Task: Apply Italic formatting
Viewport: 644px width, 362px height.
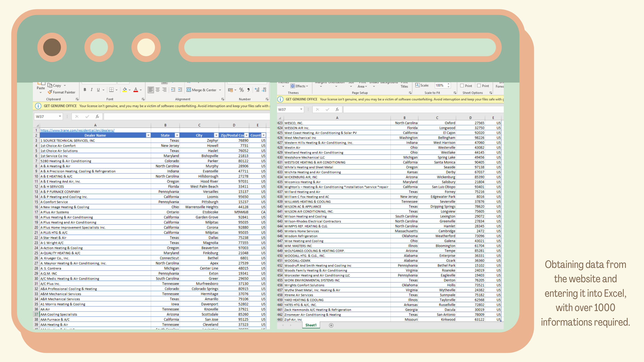Action: [91, 90]
